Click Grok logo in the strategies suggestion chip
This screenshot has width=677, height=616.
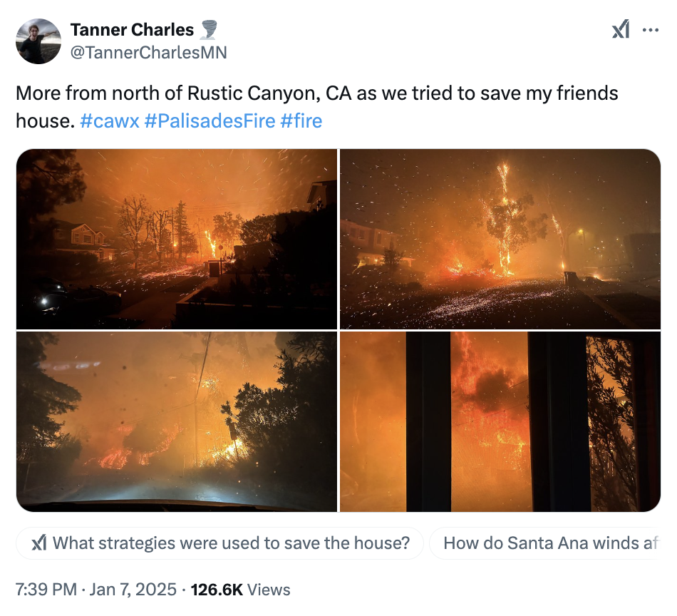[x=40, y=543]
